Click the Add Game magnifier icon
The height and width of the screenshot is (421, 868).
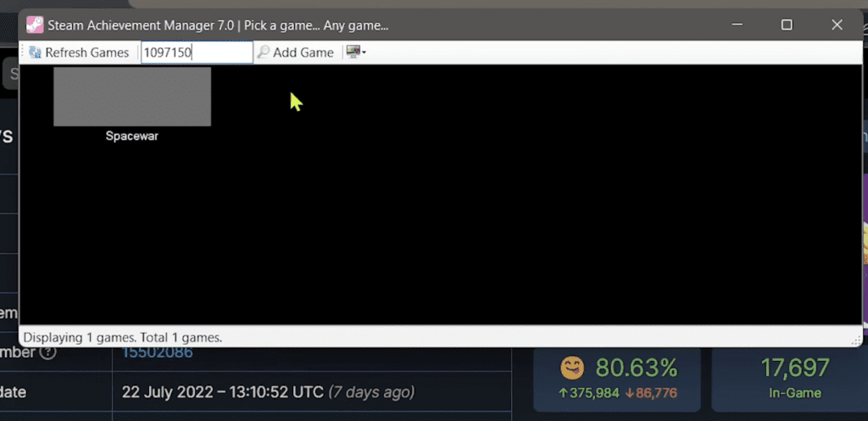(x=264, y=53)
